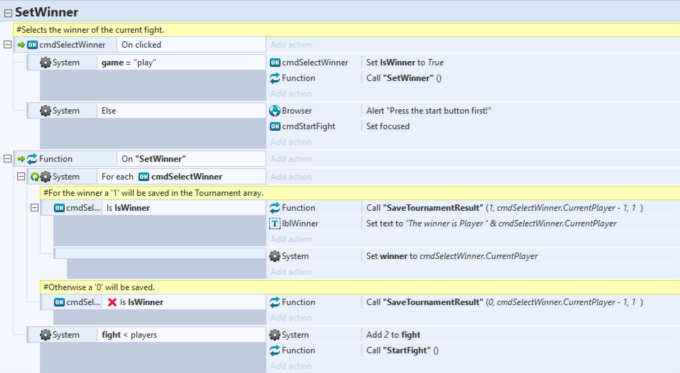680x373 pixels.
Task: Collapse the On "SetWinner" function event
Action: [x=7, y=159]
